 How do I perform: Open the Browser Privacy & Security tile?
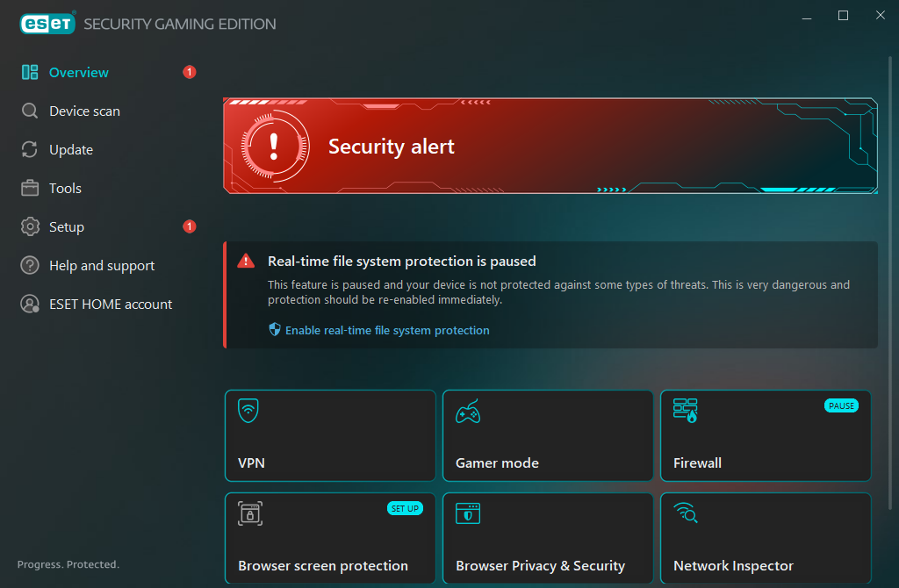[x=548, y=539]
